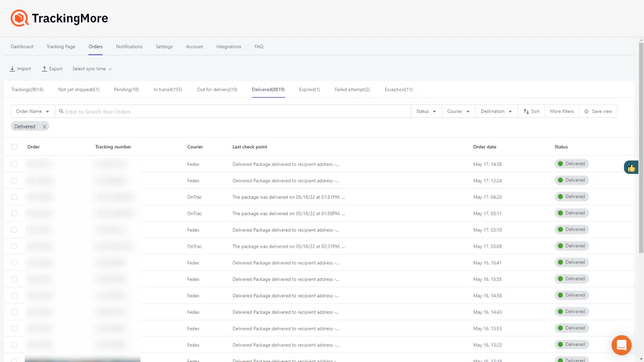Viewport: 644px width, 362px height.
Task: Switch to the Failed attempt(2) tab
Action: (352, 89)
